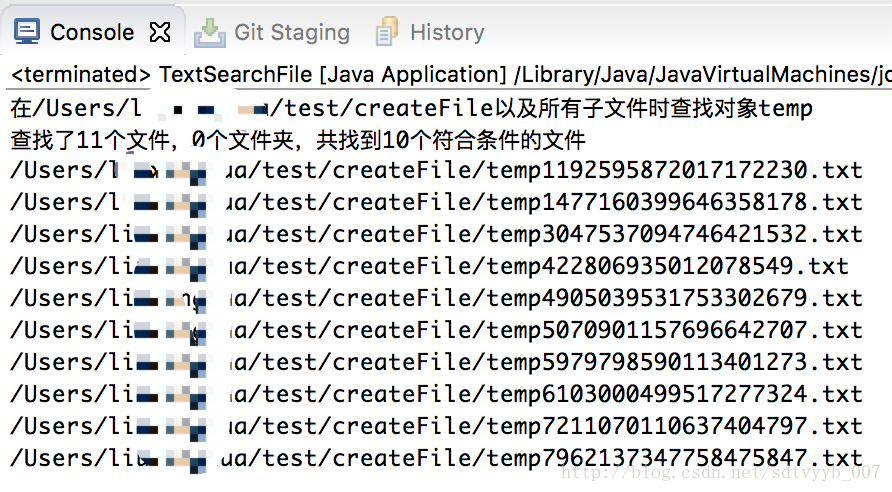Viewport: 892px width, 492px height.
Task: Click output line temp4228069350120785­49.txt
Action: click(x=430, y=266)
